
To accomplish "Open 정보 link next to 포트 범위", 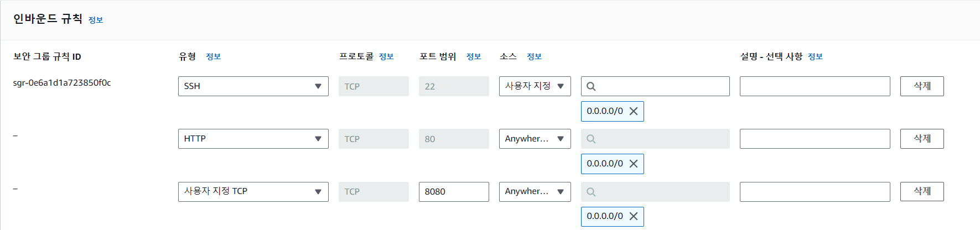I will [474, 56].
